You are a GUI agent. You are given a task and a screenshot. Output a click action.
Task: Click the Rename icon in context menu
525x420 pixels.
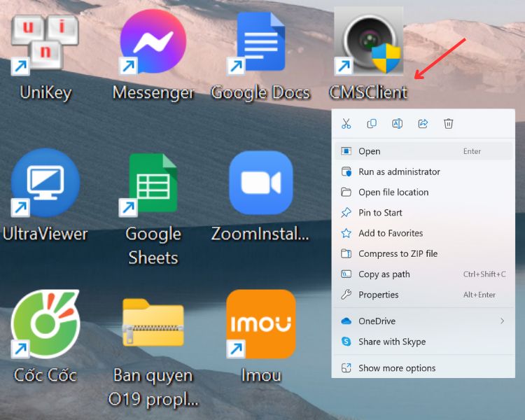[x=397, y=124]
